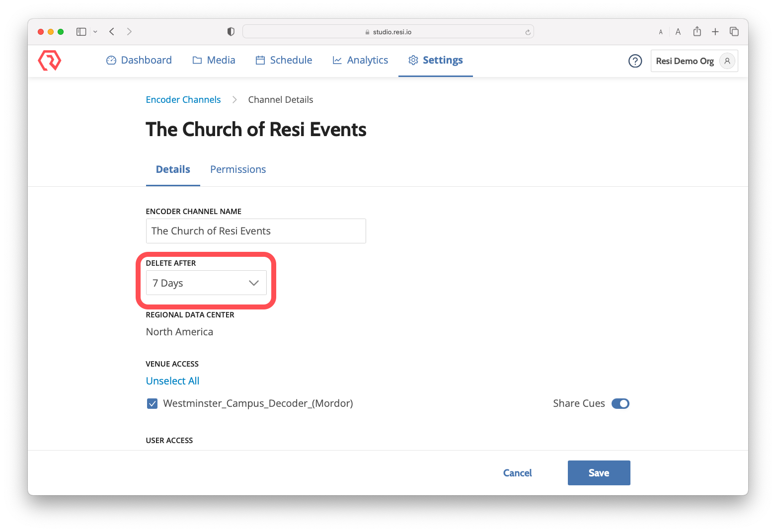The height and width of the screenshot is (532, 776).
Task: Click Unselect All under Venue Access
Action: click(172, 380)
